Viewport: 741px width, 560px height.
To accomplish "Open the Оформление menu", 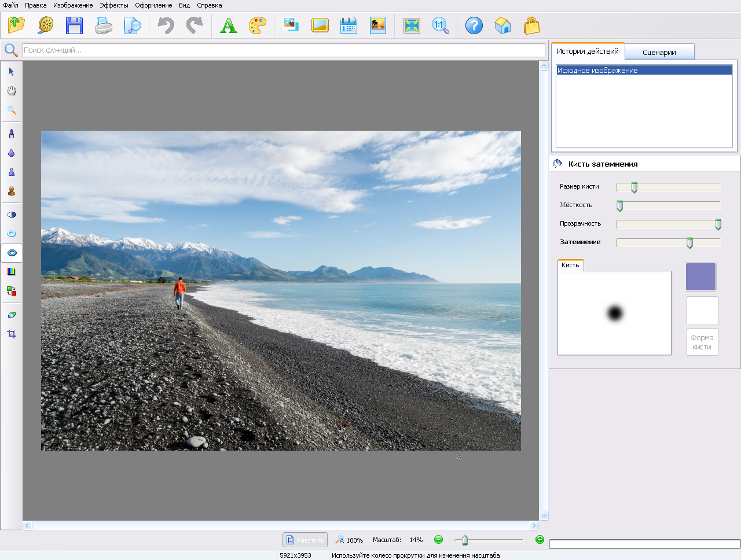I will [x=153, y=5].
